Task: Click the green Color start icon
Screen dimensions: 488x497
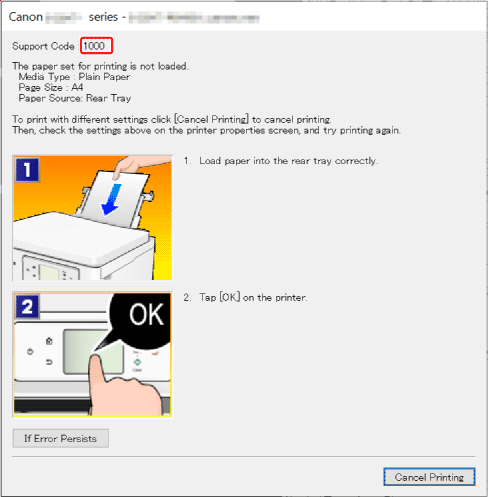Action: tap(137, 362)
